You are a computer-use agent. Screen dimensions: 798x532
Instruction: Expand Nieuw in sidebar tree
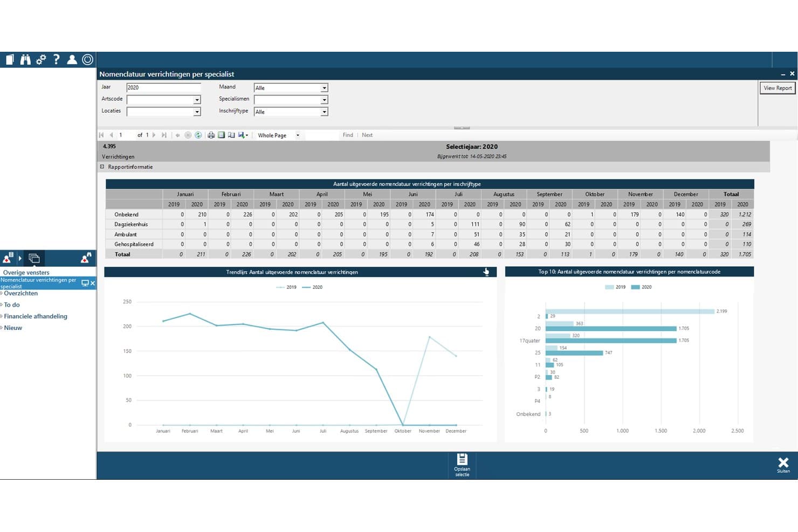[2, 328]
